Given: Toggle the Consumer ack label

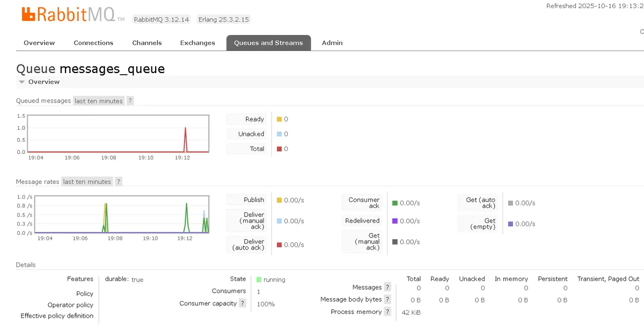Looking at the screenshot, I should click(362, 203).
